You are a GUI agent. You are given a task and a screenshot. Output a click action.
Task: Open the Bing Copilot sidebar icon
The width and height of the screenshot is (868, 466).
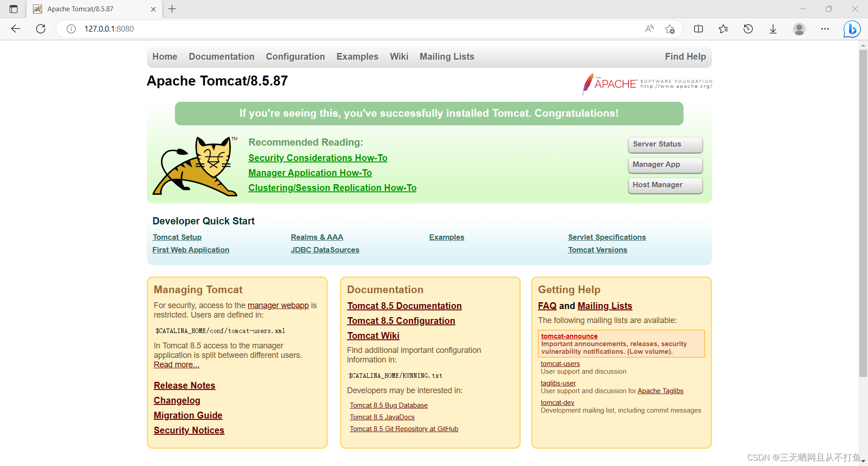tap(852, 29)
